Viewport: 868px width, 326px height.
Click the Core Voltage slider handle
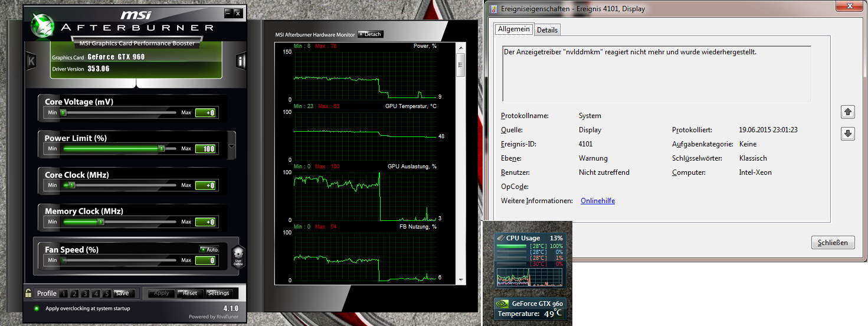click(63, 112)
